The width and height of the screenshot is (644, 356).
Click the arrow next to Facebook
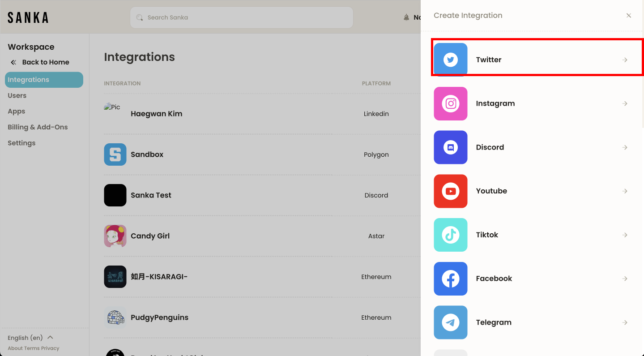tap(625, 279)
